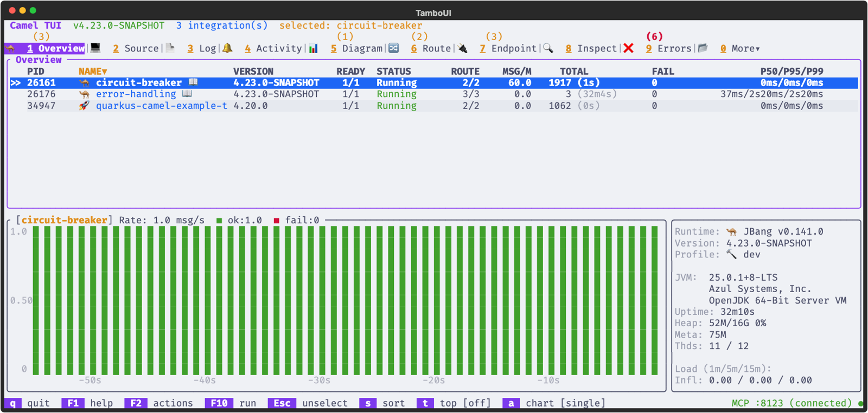This screenshot has width=868, height=413.
Task: Click hammer icon next to Profile dev
Action: (732, 254)
